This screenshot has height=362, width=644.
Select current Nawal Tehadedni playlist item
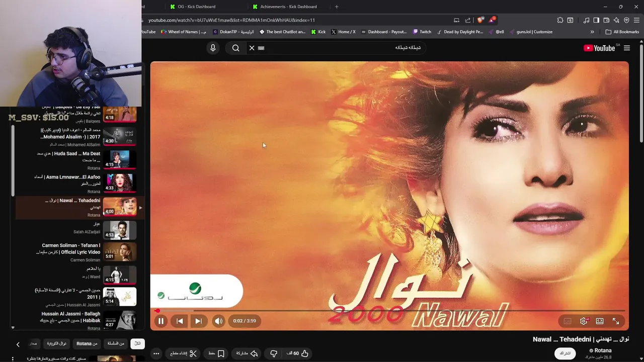[79, 207]
